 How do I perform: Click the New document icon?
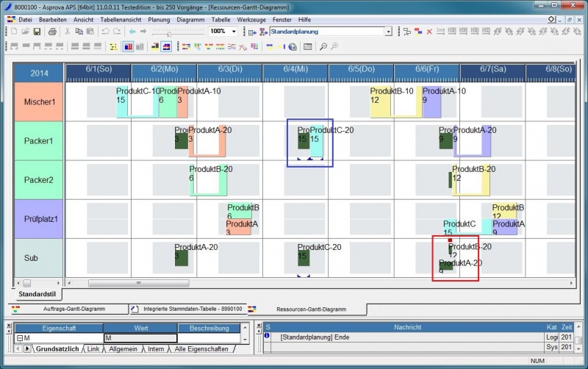pos(14,32)
